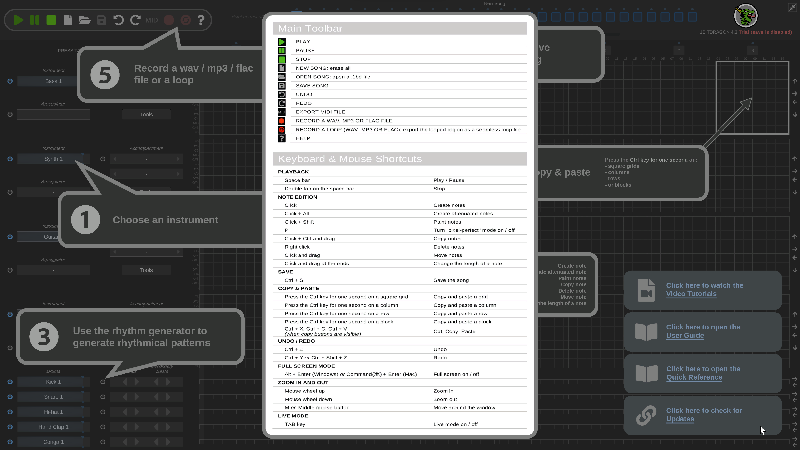Undo the last action in the main toolbar
Viewport: 800px width, 450px height.
click(x=118, y=20)
